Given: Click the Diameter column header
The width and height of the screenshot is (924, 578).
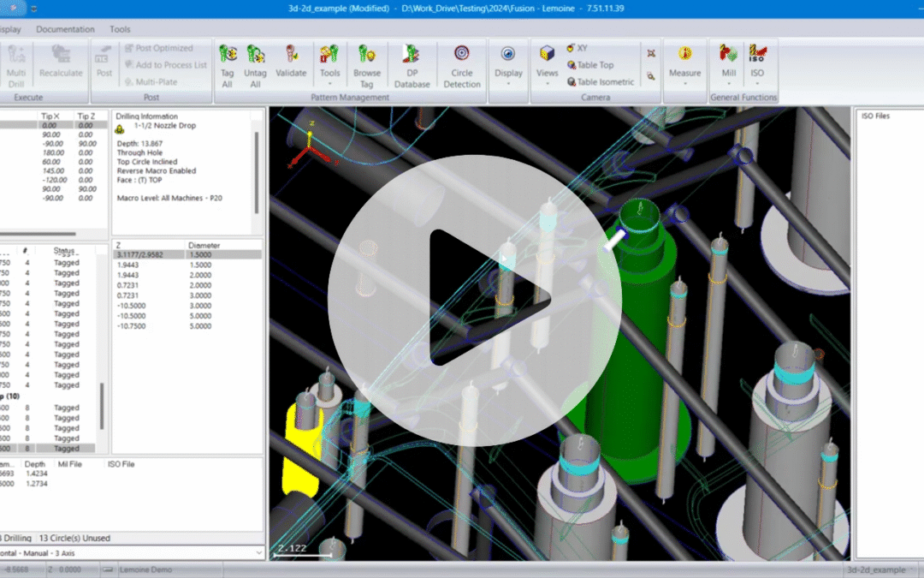Looking at the screenshot, I should [x=204, y=245].
